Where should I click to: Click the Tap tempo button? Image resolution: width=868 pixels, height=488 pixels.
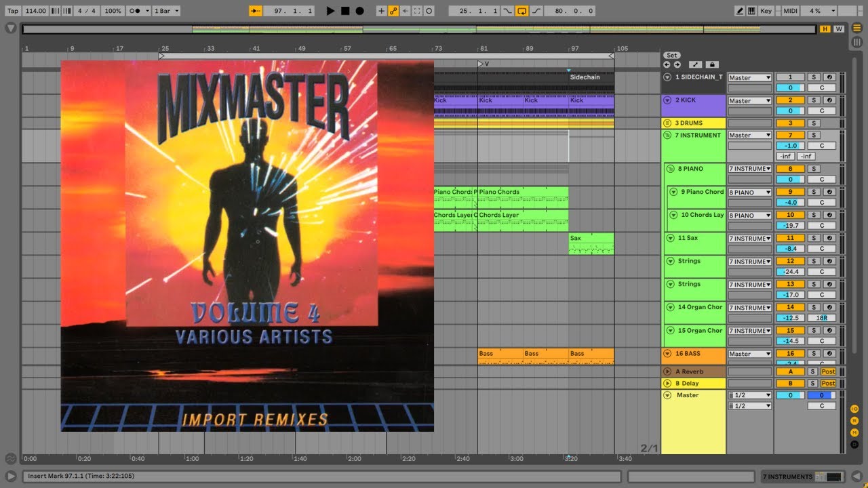point(12,11)
